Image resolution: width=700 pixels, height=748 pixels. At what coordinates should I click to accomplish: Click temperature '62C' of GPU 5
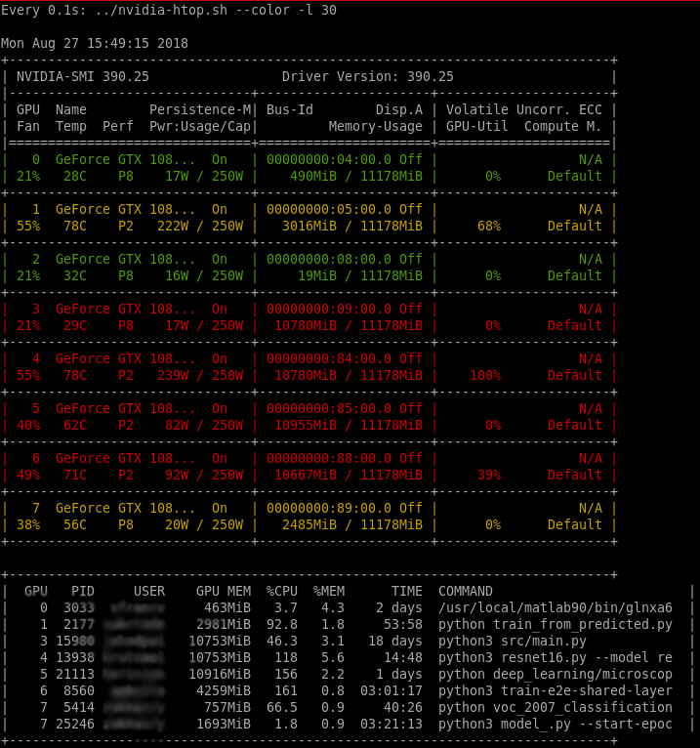(x=75, y=426)
